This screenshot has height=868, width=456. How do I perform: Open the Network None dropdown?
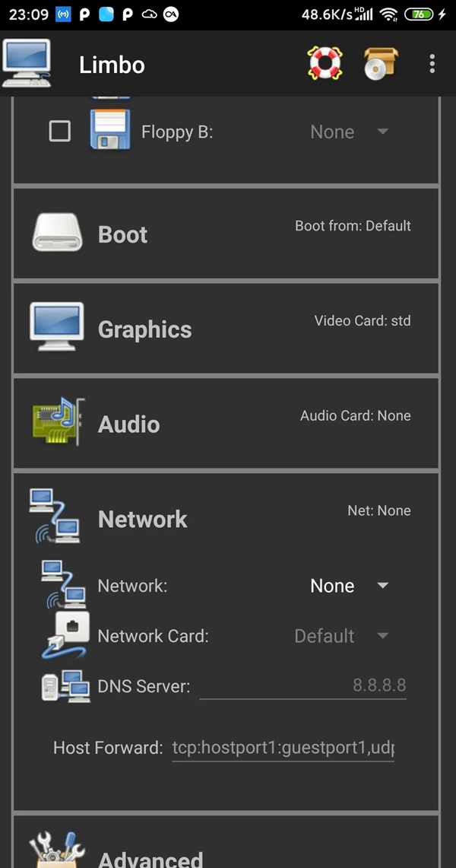tap(350, 586)
